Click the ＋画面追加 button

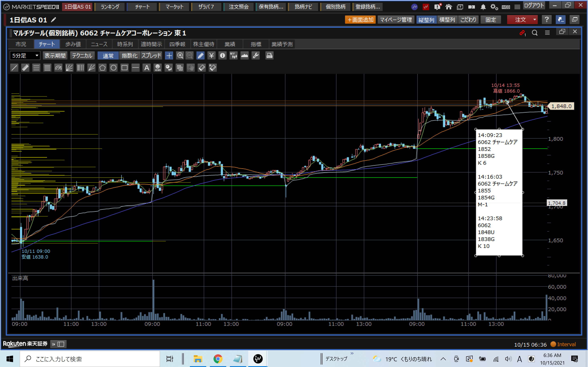(360, 20)
